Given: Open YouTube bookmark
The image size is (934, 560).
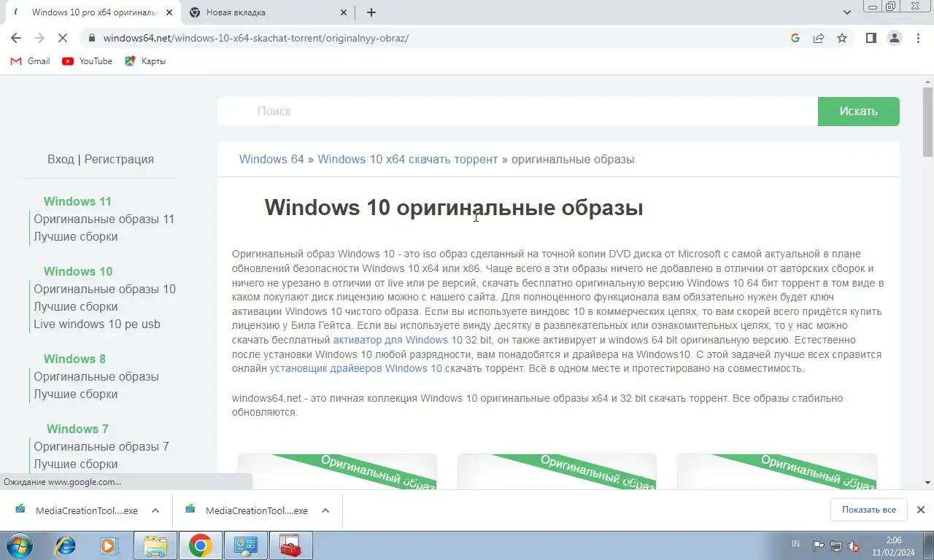Looking at the screenshot, I should (87, 61).
